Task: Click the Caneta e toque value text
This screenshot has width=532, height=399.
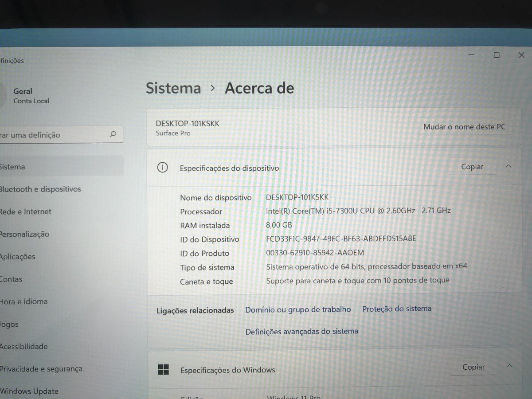Action: click(358, 280)
